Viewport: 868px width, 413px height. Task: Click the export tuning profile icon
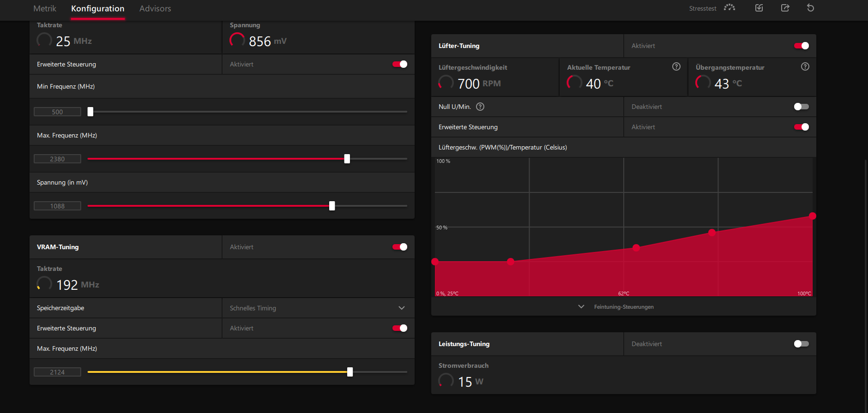point(785,8)
